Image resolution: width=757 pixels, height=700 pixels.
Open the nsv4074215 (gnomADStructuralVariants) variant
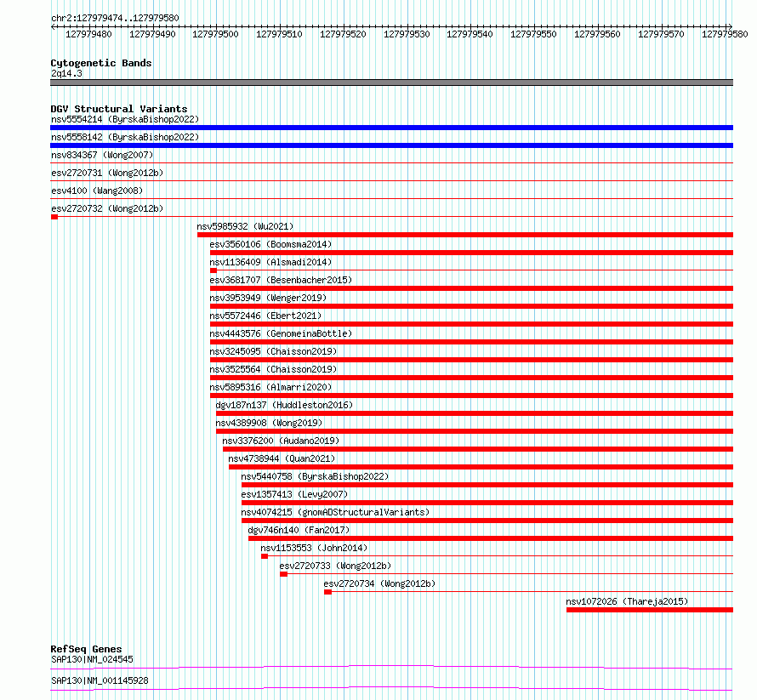tap(335, 512)
